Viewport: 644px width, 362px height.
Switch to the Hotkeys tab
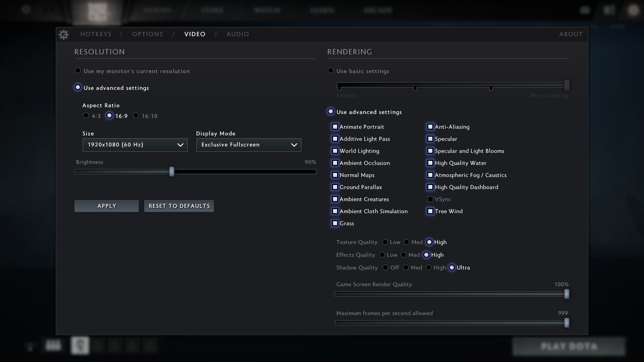96,34
